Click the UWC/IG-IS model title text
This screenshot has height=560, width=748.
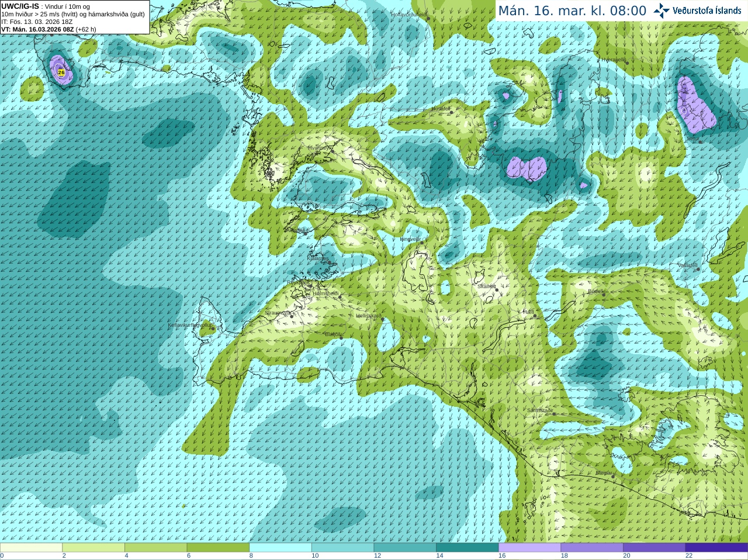pyautogui.click(x=20, y=6)
